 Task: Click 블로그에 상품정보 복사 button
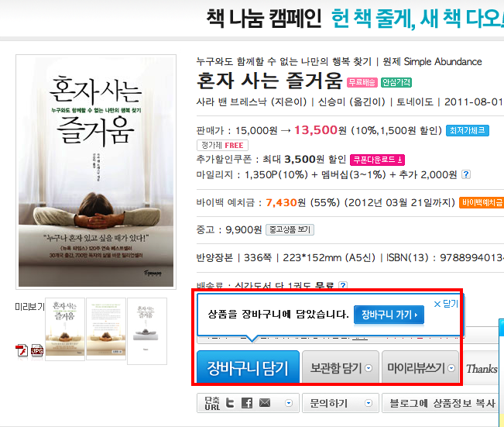coord(442,403)
